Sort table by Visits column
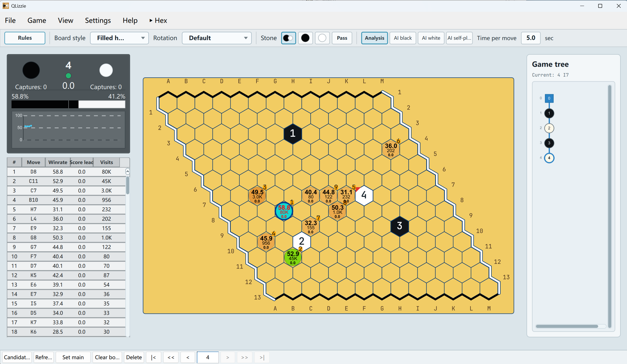Image resolution: width=627 pixels, height=364 pixels. (x=107, y=162)
